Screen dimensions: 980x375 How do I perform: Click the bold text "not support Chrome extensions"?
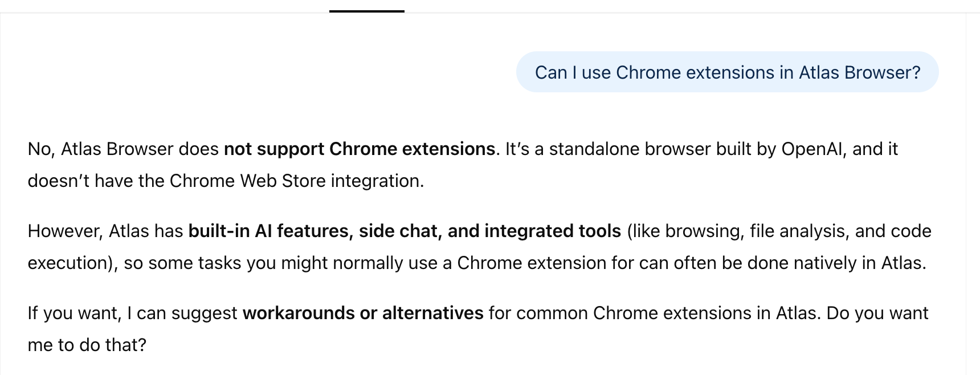359,149
